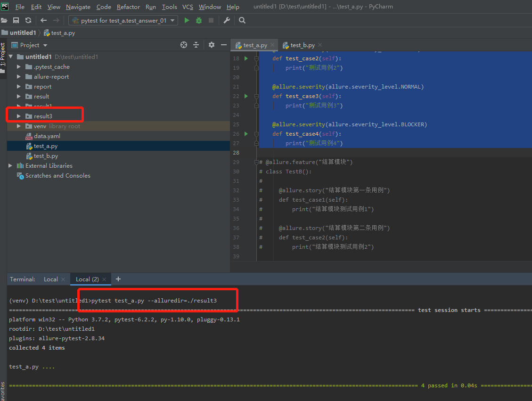This screenshot has width=532, height=401.
Task: Select data.yaml in the project tree
Action: click(x=47, y=136)
